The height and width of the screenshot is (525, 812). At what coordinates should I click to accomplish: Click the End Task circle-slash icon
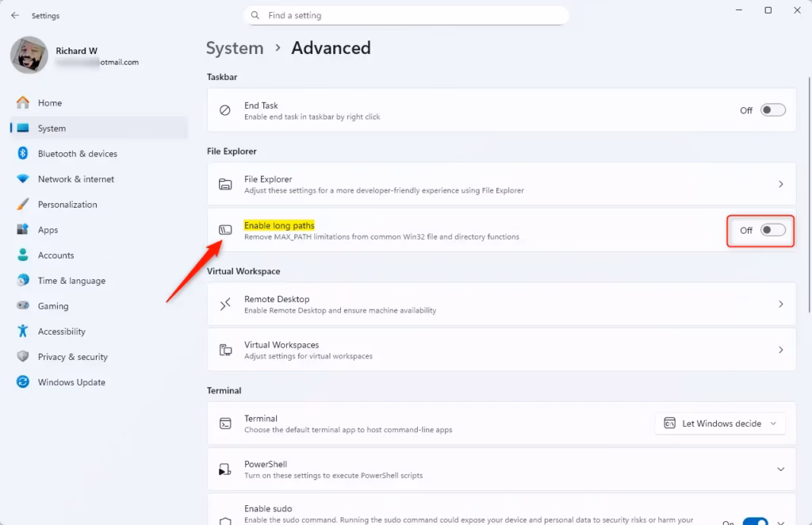click(x=224, y=109)
